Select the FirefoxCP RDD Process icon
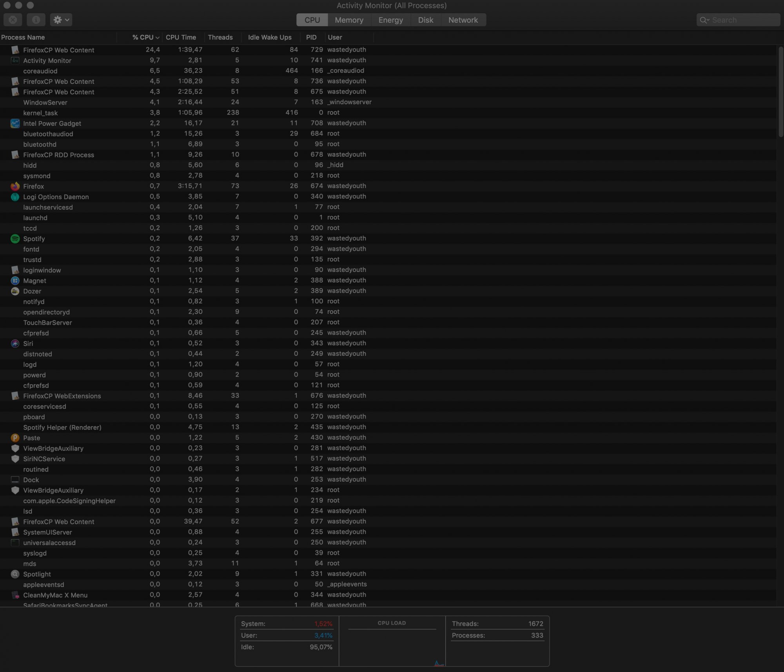 [x=15, y=155]
